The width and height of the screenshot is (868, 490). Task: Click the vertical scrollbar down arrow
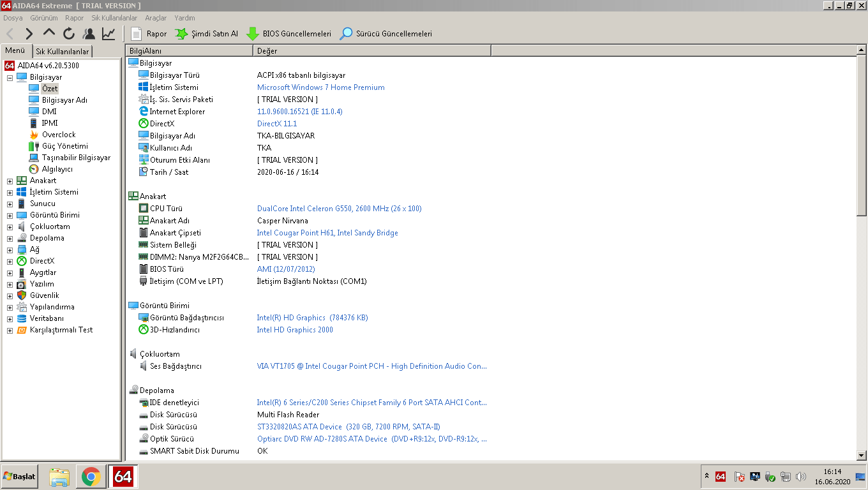[x=862, y=455]
